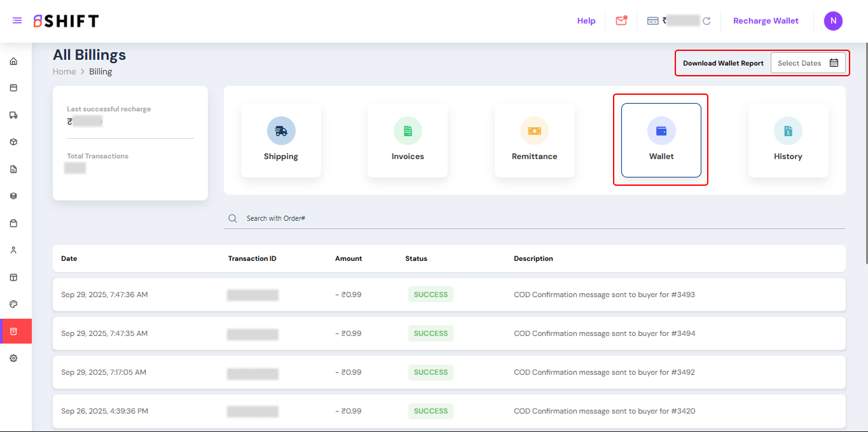Select the History tab
Viewport: 868px width, 432px height.
[x=788, y=140]
